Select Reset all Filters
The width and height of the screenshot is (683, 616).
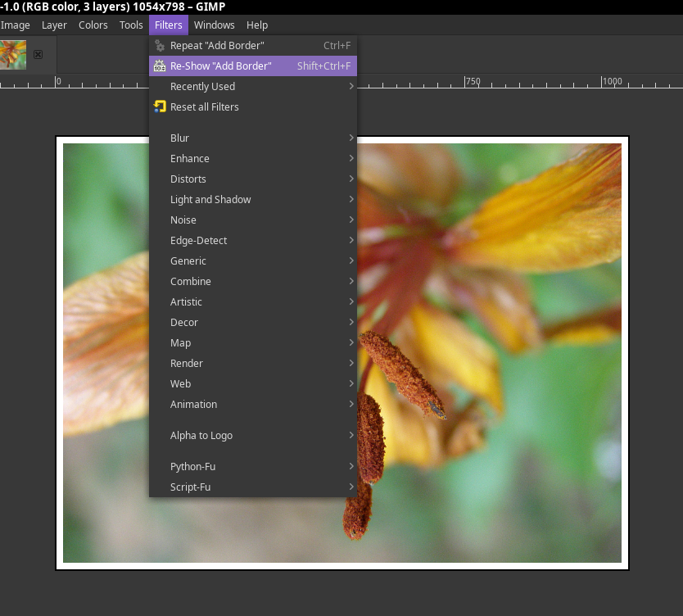253,106
